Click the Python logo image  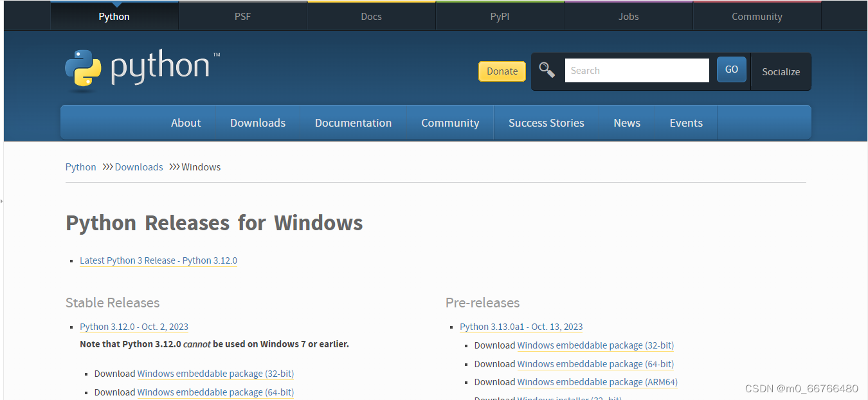coord(142,69)
